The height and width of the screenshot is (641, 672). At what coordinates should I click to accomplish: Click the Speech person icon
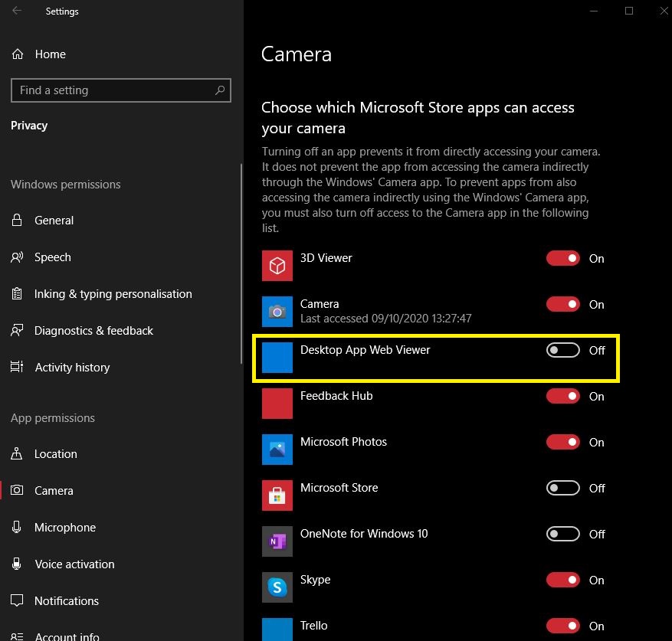[x=17, y=257]
